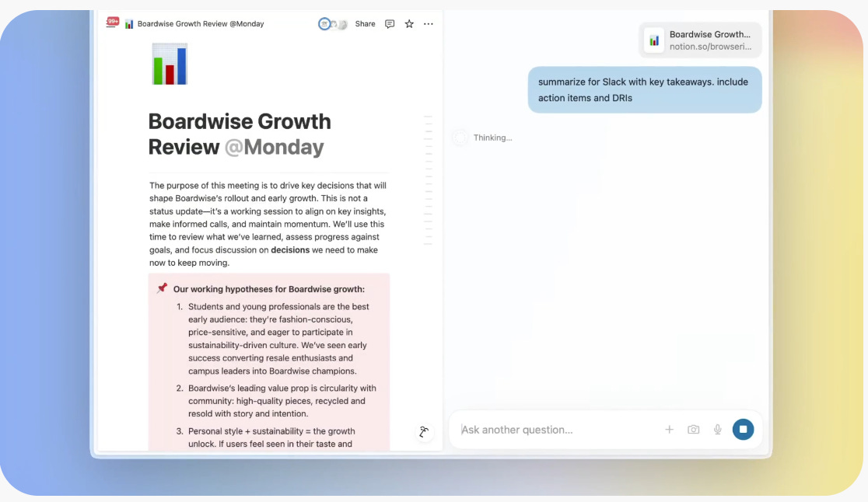Image resolution: width=868 pixels, height=502 pixels.
Task: Click the 'summarize for Slack' message bubble
Action: pyautogui.click(x=644, y=90)
